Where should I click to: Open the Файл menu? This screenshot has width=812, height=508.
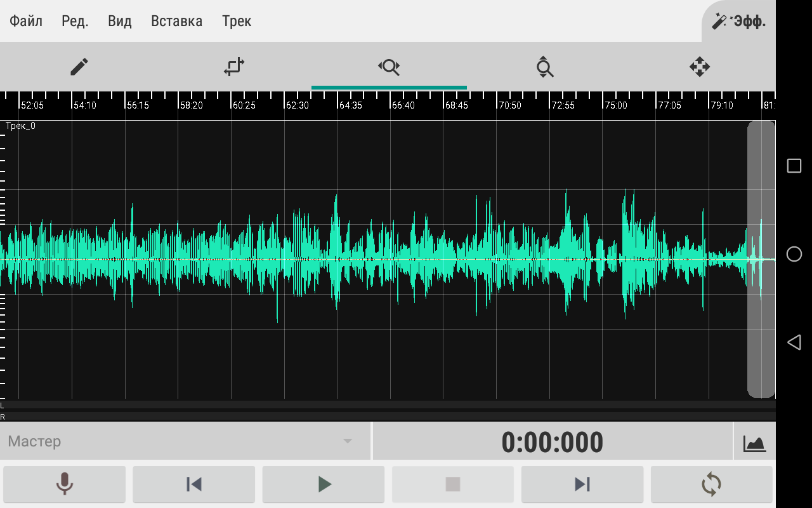[26, 21]
